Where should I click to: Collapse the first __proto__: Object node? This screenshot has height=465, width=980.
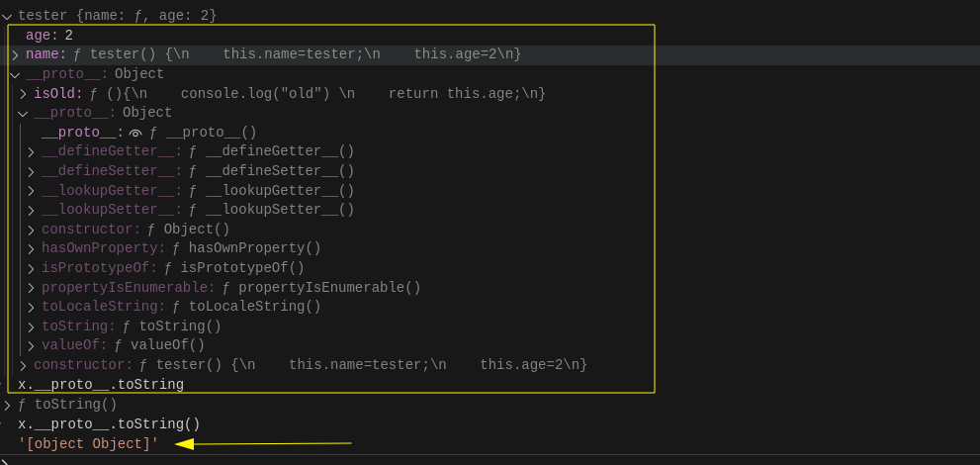coord(16,74)
